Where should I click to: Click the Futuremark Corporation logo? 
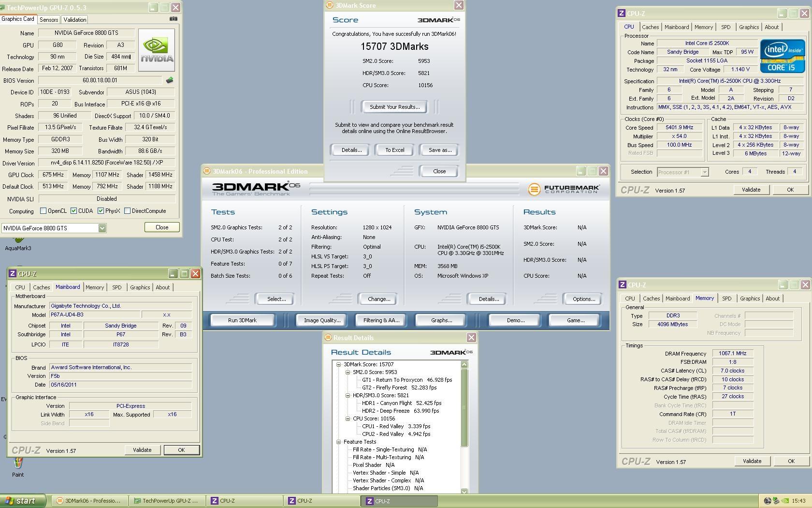(564, 189)
